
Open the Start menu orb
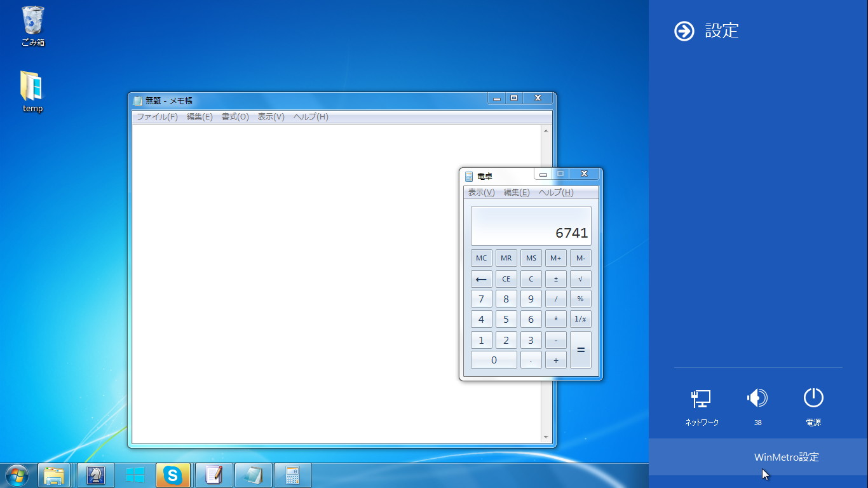pos(17,475)
